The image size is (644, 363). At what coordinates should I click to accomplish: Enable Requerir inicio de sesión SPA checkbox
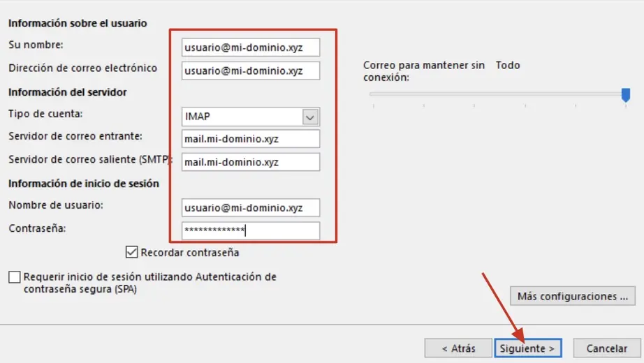click(15, 277)
